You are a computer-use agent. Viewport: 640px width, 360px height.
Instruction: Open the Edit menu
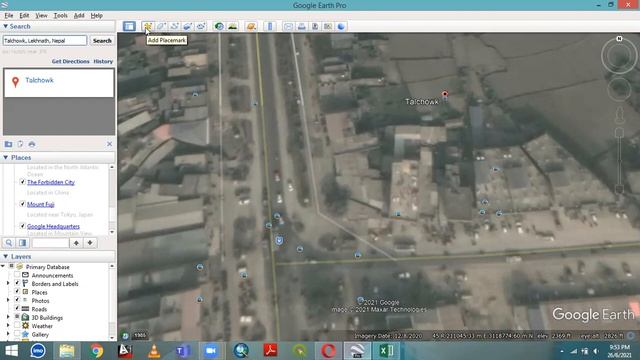[x=24, y=16]
